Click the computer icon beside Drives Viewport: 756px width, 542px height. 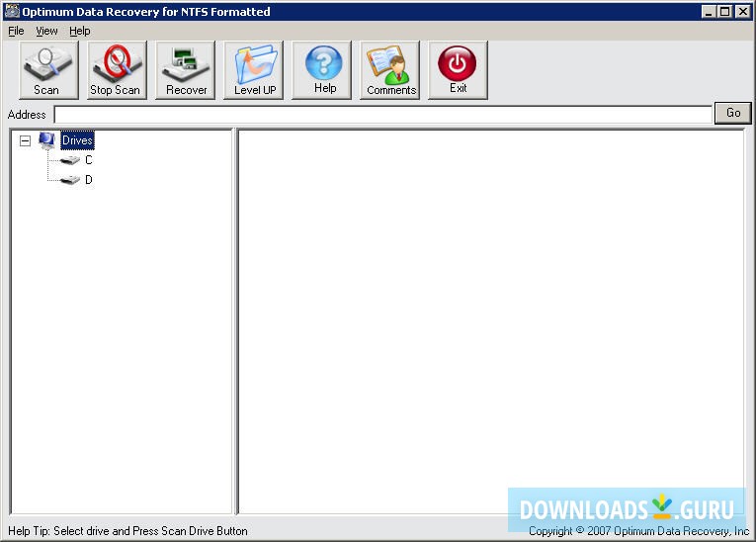tap(46, 140)
